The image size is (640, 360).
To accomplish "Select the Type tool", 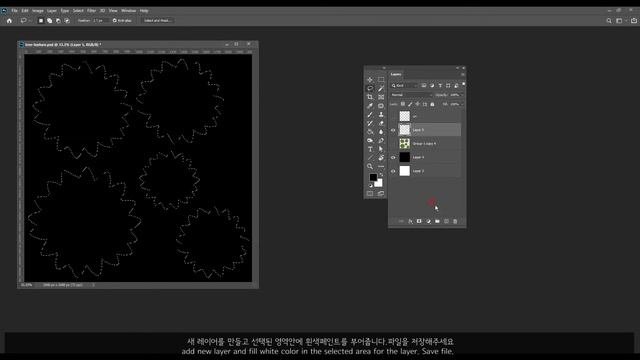I will click(x=370, y=149).
